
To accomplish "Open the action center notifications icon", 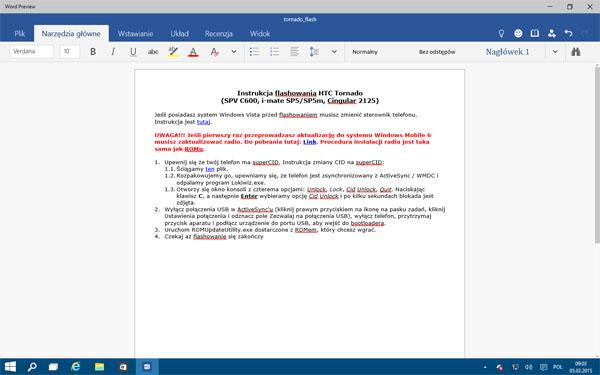I will [x=543, y=367].
